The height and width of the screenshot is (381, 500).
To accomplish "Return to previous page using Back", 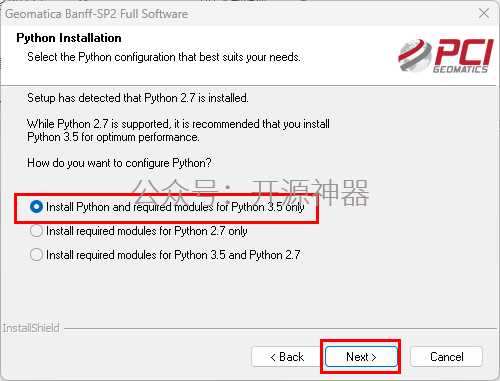I will (x=287, y=357).
